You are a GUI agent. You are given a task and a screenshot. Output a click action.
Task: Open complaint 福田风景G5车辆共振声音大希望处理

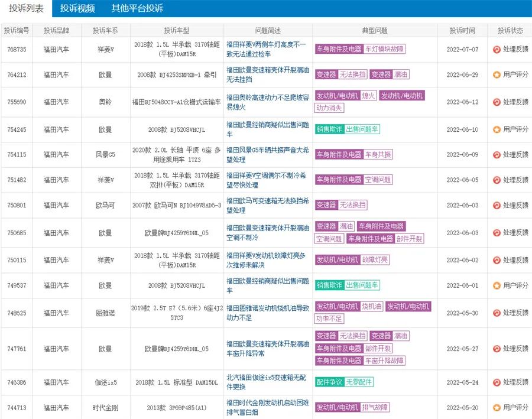268,155
